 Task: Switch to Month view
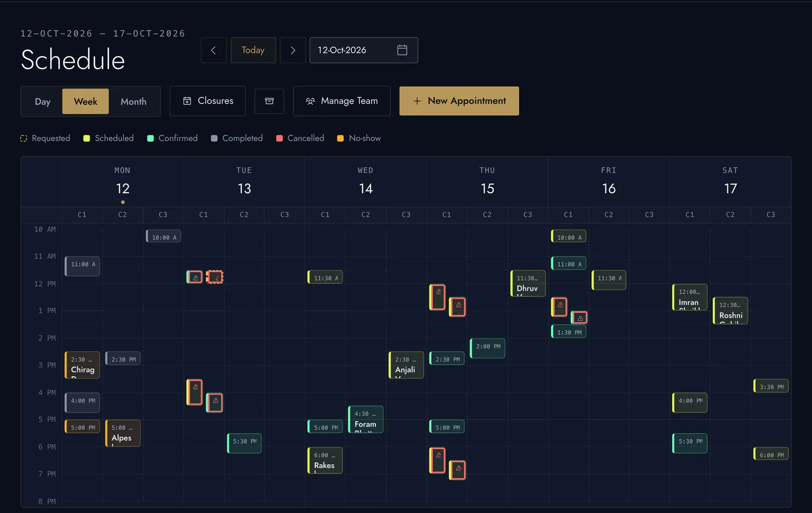click(134, 101)
